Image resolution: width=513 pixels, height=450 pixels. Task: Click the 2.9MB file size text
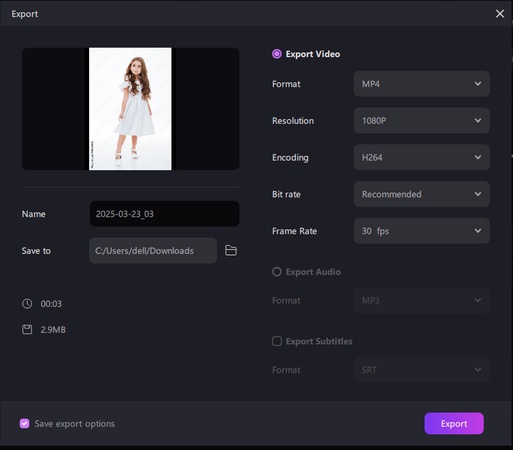(x=53, y=330)
